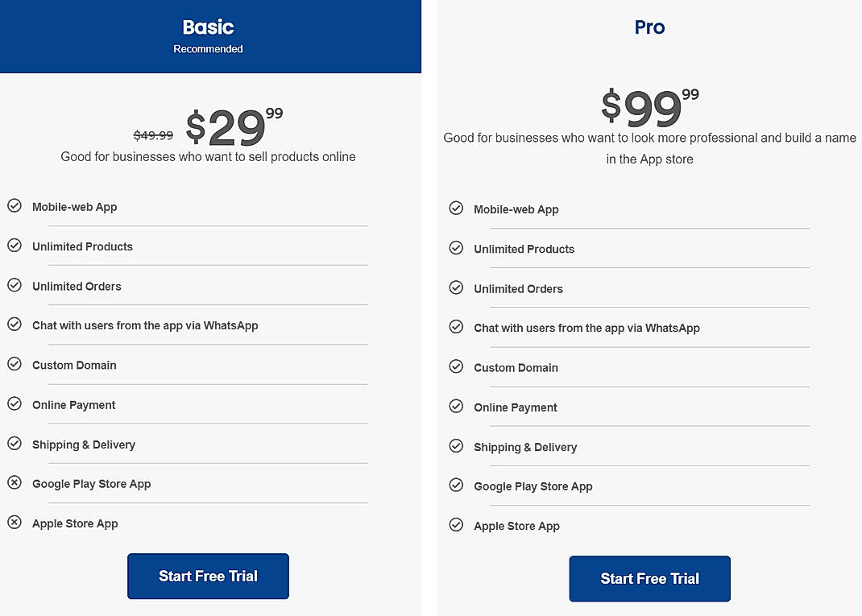Click the Apple Store App checkmark in Pro column
This screenshot has height=616, width=862.
456,523
